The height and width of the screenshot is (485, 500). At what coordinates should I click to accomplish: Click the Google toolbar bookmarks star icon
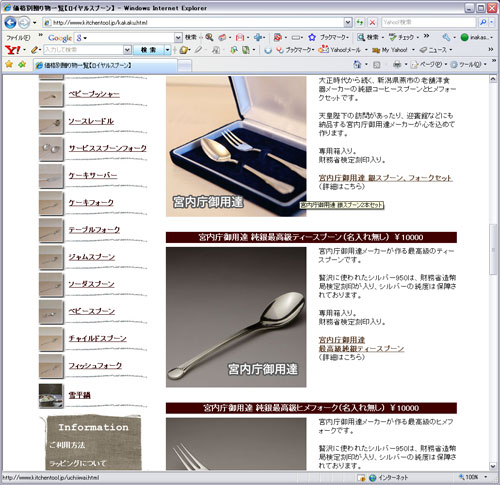click(312, 37)
